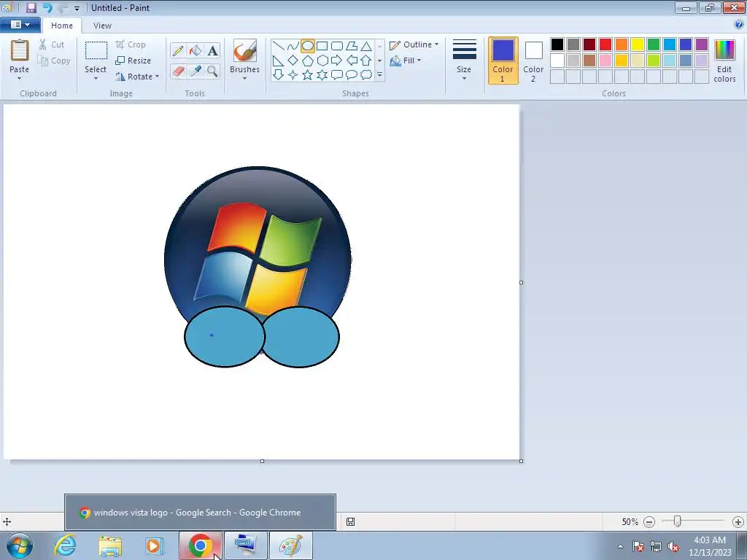Screen dimensions: 747x560
Task: Activate Color 1 selector
Action: click(x=503, y=61)
